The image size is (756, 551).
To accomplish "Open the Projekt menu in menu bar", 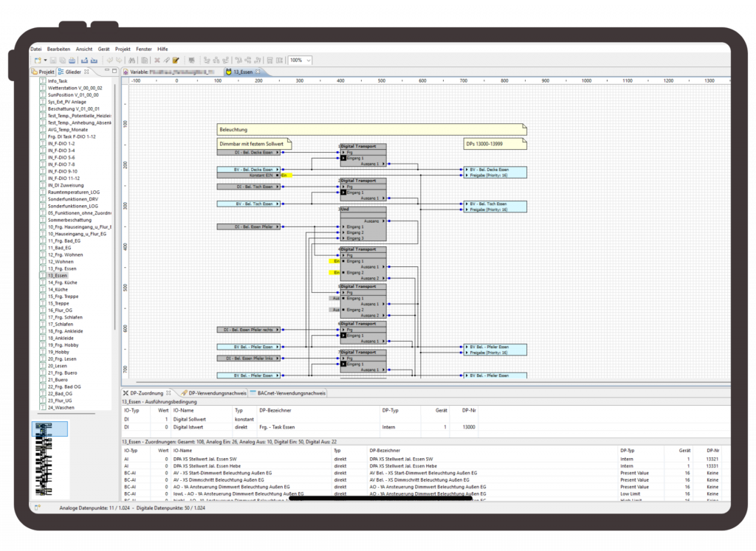I will pos(123,49).
